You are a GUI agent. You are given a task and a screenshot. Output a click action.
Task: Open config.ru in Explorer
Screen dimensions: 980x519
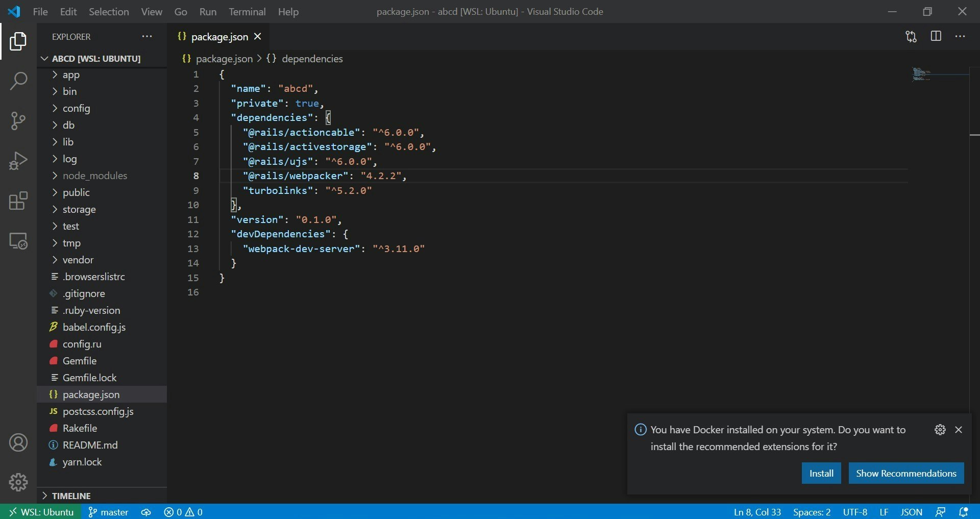point(102,344)
